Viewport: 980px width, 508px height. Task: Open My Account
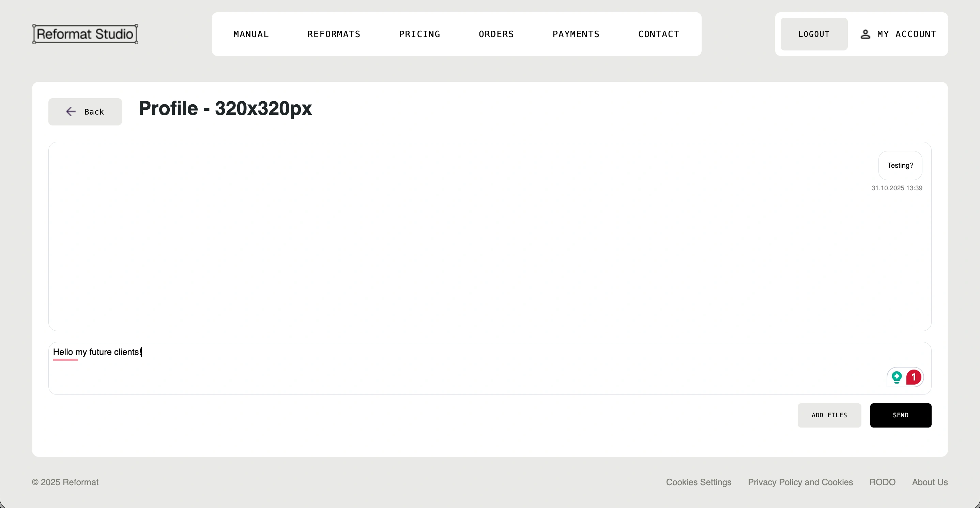906,34
